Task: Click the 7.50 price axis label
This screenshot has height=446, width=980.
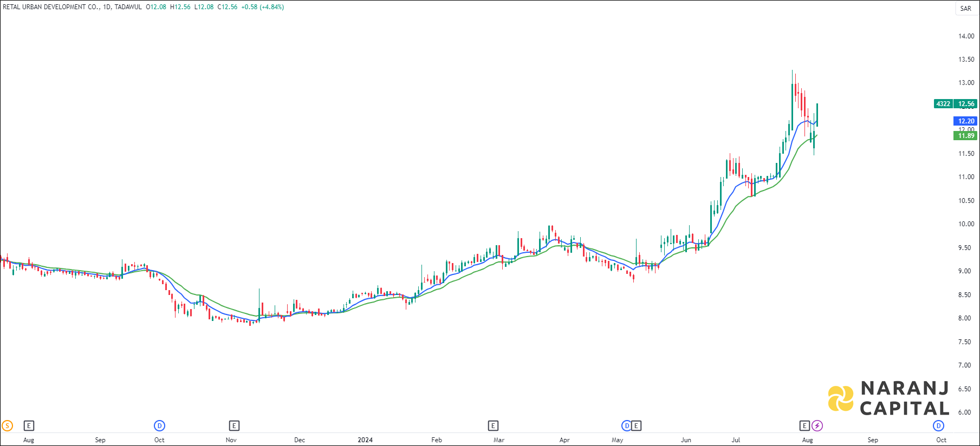Action: (x=964, y=342)
